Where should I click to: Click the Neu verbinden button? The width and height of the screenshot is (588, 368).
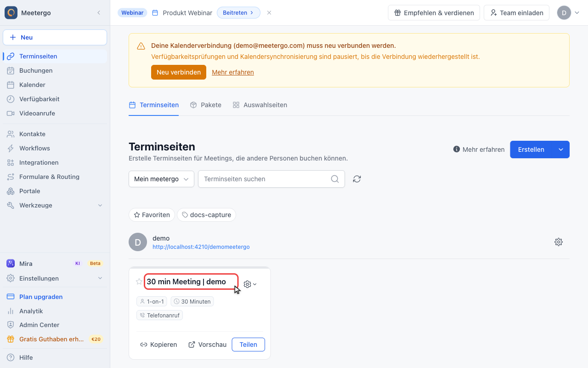pos(179,72)
